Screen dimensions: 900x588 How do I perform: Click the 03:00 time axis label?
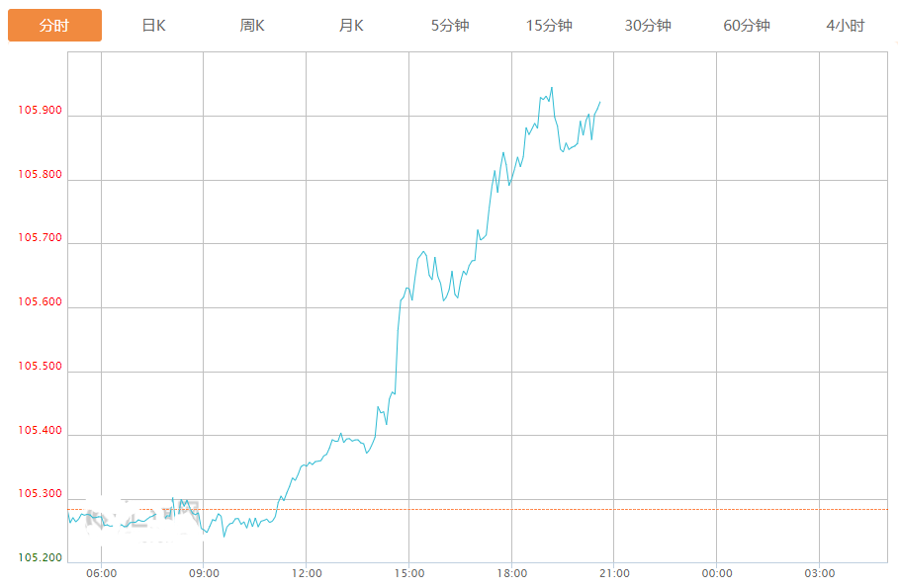pos(819,574)
